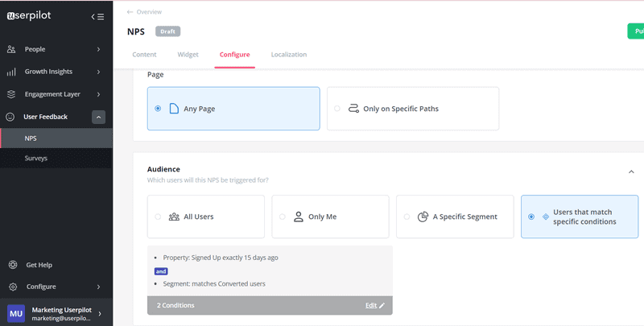Select Only on Specific Paths radio button

337,109
